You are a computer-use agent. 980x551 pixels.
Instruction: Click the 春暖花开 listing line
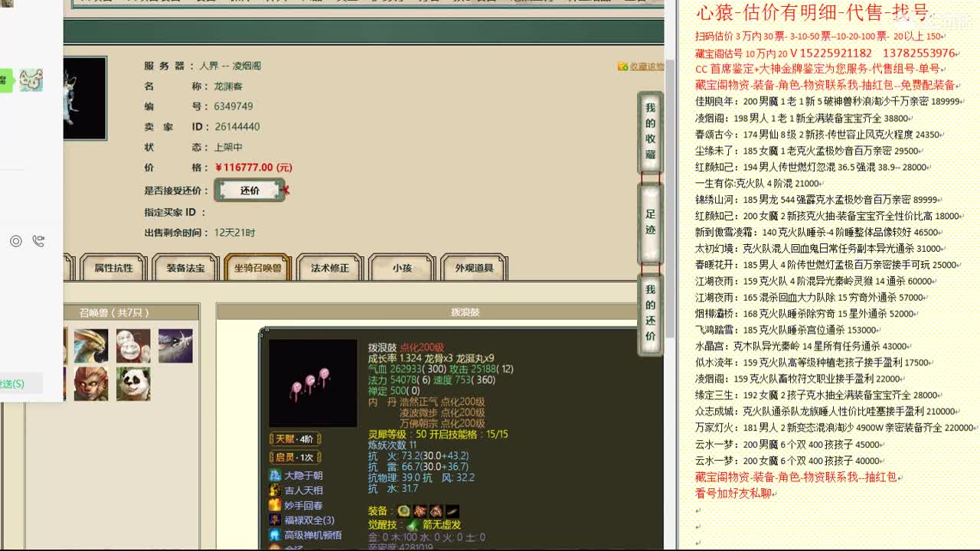pyautogui.click(x=828, y=265)
